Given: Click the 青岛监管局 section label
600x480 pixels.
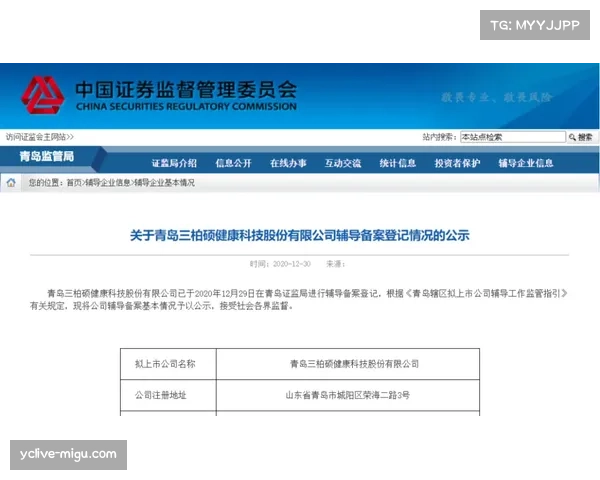Looking at the screenshot, I should click(x=47, y=156).
